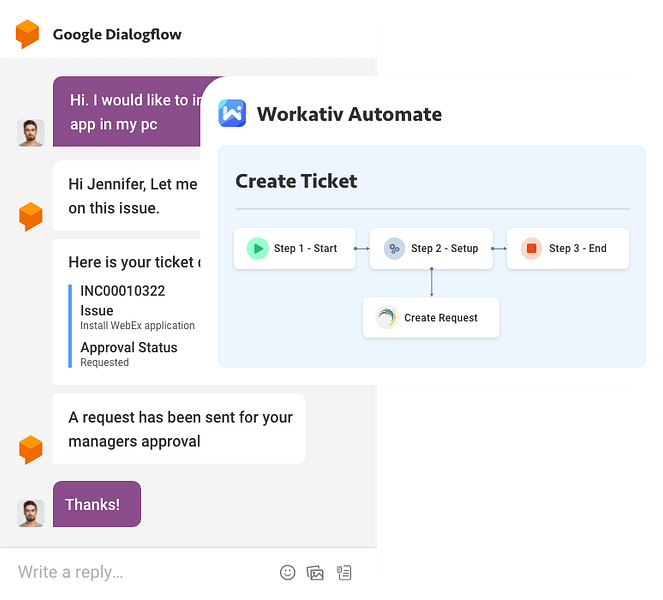Open the emoji picker in reply bar
663x600 pixels.
288,573
